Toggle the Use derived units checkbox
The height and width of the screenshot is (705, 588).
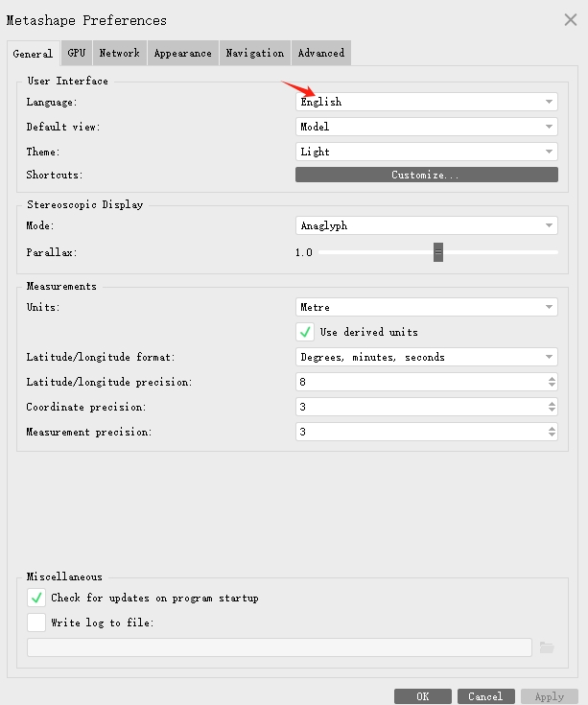click(x=306, y=332)
